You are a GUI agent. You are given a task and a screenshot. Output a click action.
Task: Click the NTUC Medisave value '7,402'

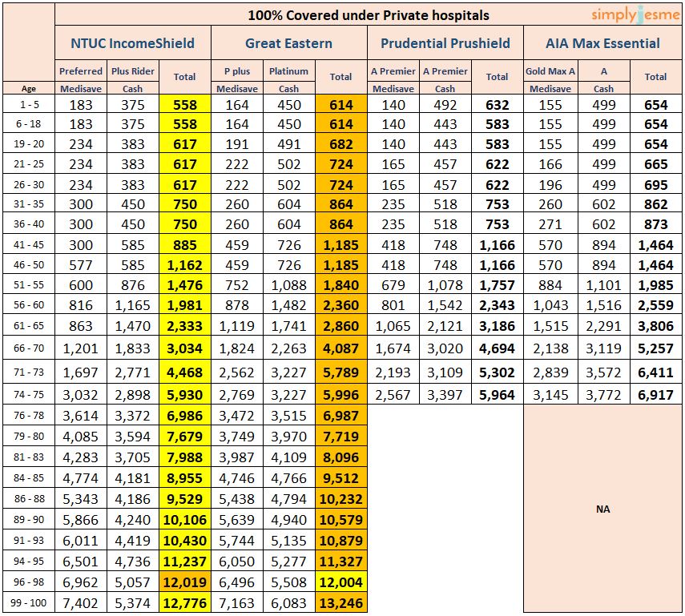coord(81,603)
